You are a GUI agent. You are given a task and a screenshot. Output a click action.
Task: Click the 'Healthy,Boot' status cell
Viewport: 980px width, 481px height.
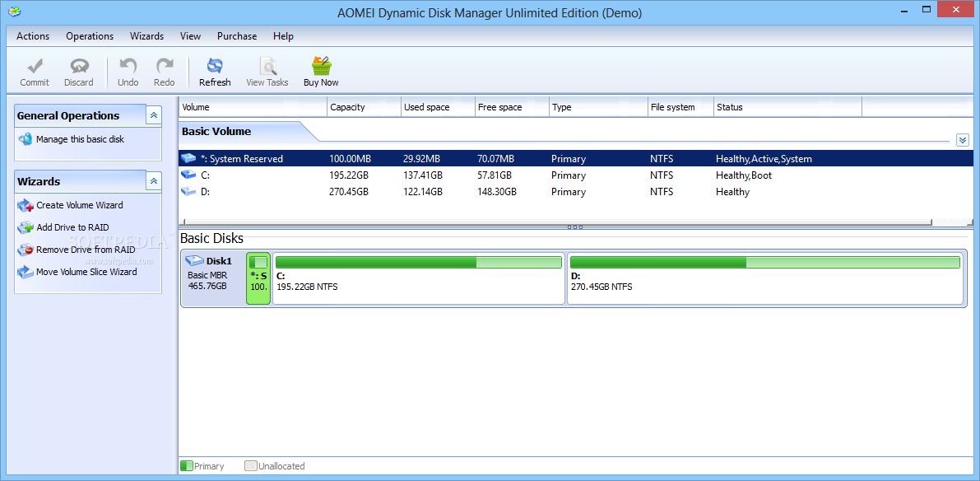pyautogui.click(x=744, y=175)
